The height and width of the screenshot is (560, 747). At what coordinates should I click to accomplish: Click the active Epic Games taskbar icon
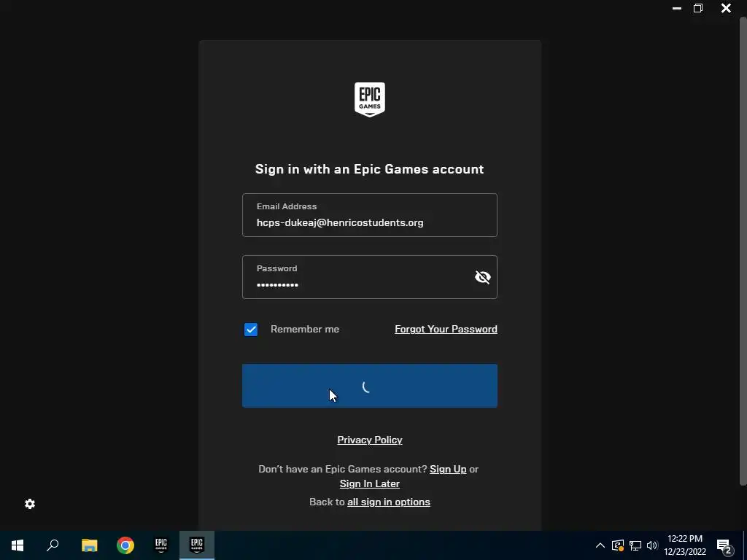[197, 545]
